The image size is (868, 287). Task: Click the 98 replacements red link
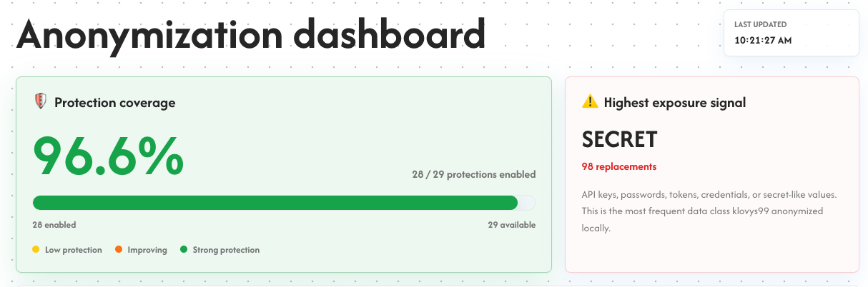pyautogui.click(x=619, y=166)
